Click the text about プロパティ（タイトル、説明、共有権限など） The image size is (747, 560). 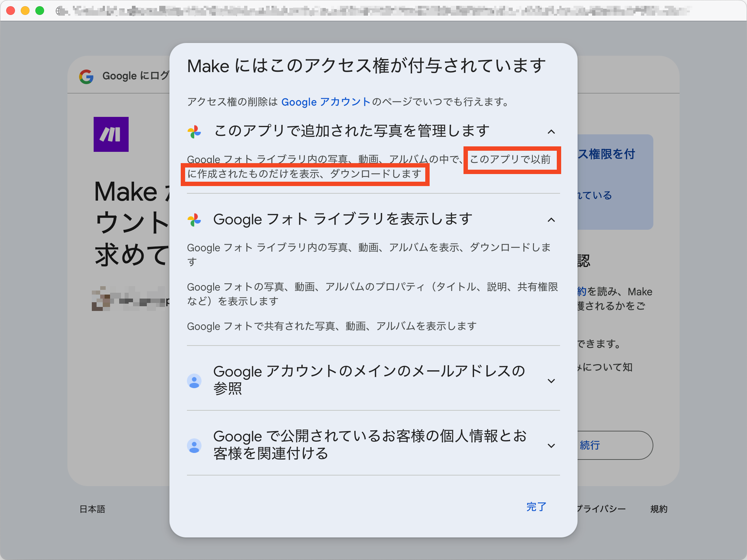pyautogui.click(x=373, y=294)
